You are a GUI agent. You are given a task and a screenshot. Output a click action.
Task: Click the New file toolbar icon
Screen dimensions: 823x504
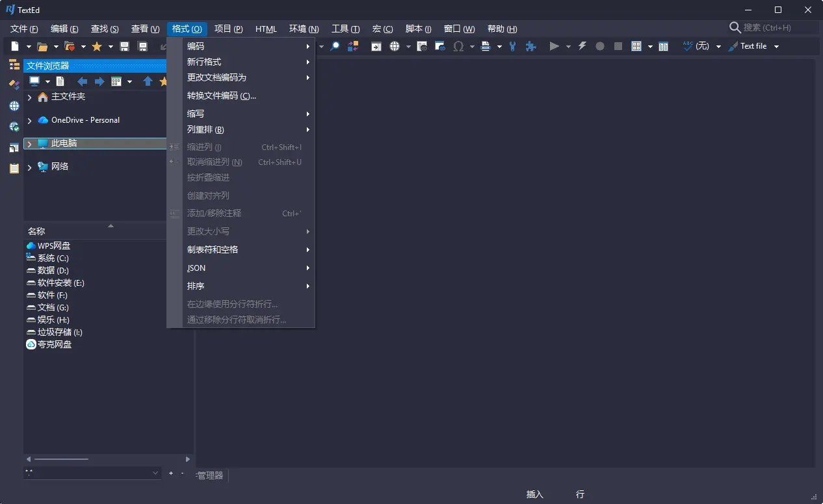[15, 46]
